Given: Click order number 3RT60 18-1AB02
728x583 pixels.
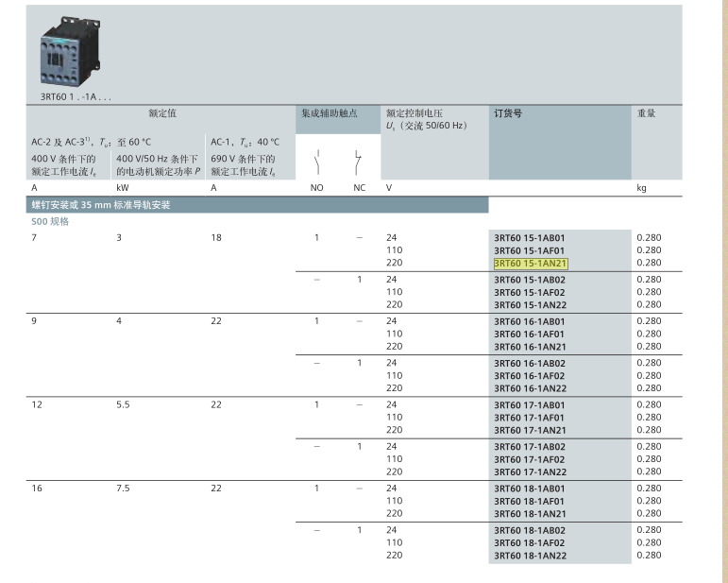Looking at the screenshot, I should (530, 530).
